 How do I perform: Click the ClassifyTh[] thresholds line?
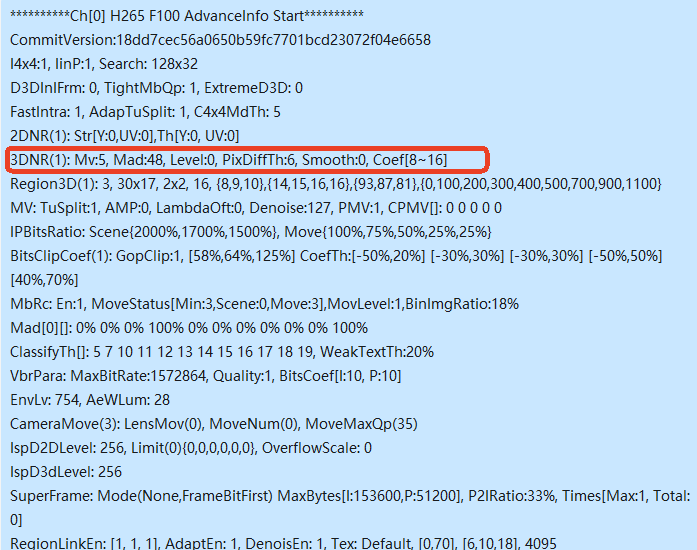222,352
